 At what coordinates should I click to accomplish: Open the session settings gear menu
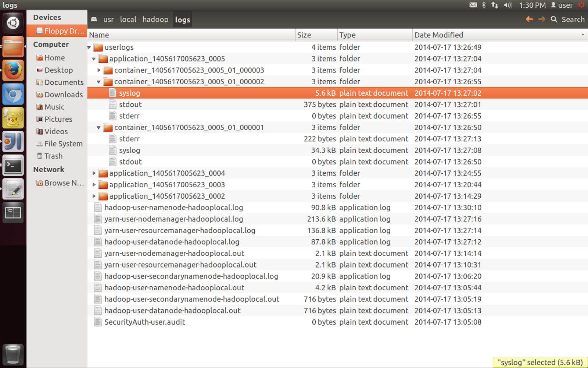581,5
